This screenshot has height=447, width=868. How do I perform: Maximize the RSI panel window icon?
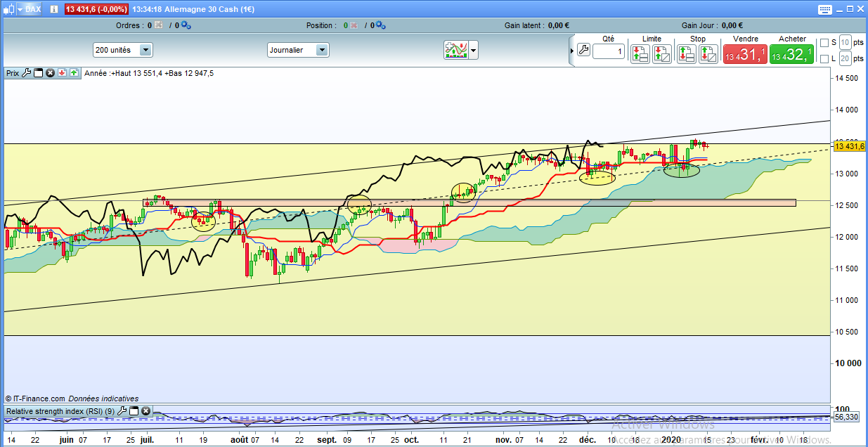click(x=134, y=410)
